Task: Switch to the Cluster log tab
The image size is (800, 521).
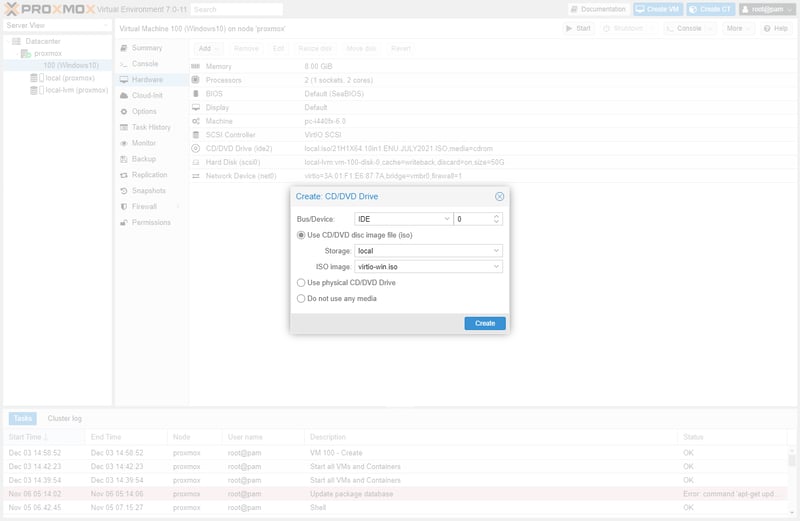Action: 65,418
